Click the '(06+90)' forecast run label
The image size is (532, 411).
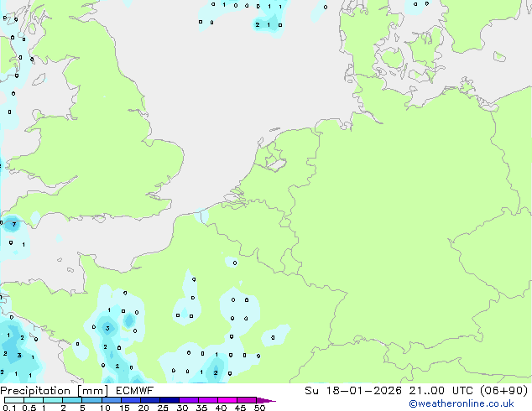(x=503, y=391)
